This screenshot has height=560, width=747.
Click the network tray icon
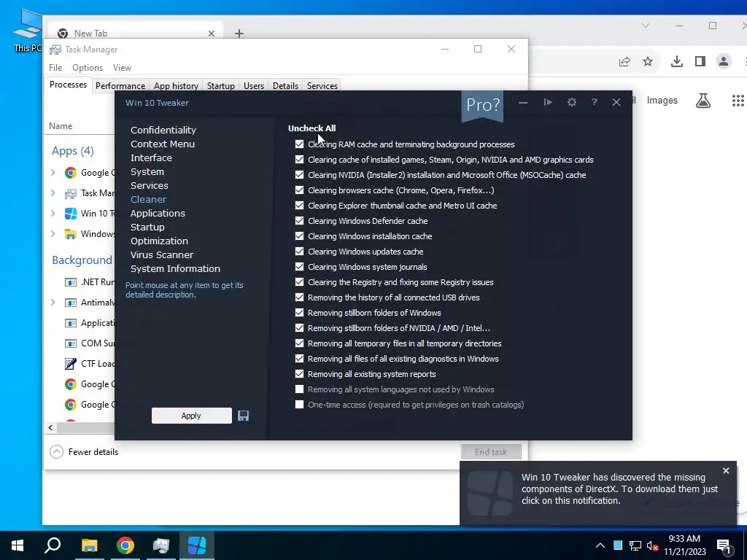tap(635, 545)
